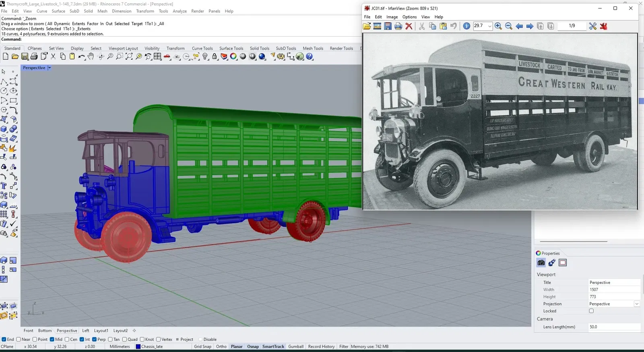The image size is (644, 352).
Task: Toggle Gumball in the status bar
Action: [x=295, y=346]
